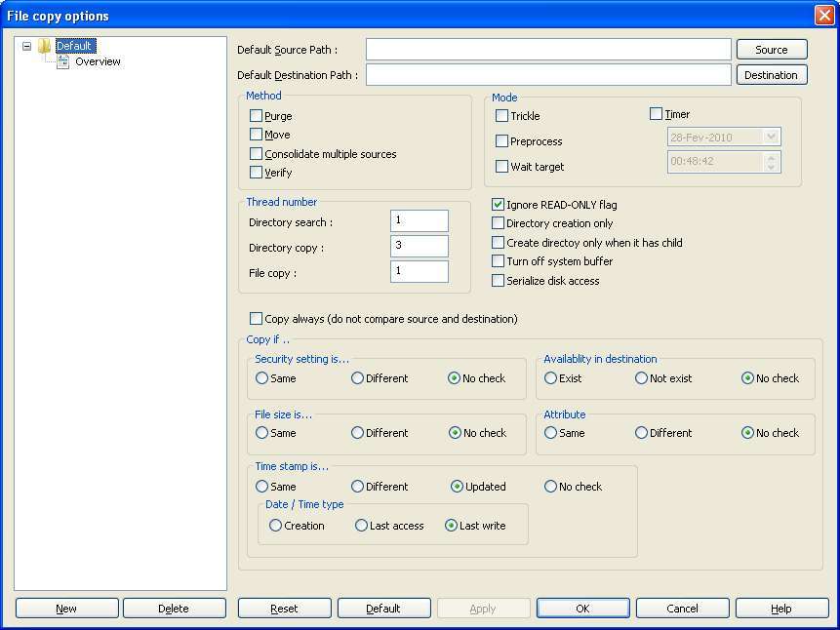The width and height of the screenshot is (840, 630).
Task: Check Copy always option
Action: [x=257, y=319]
